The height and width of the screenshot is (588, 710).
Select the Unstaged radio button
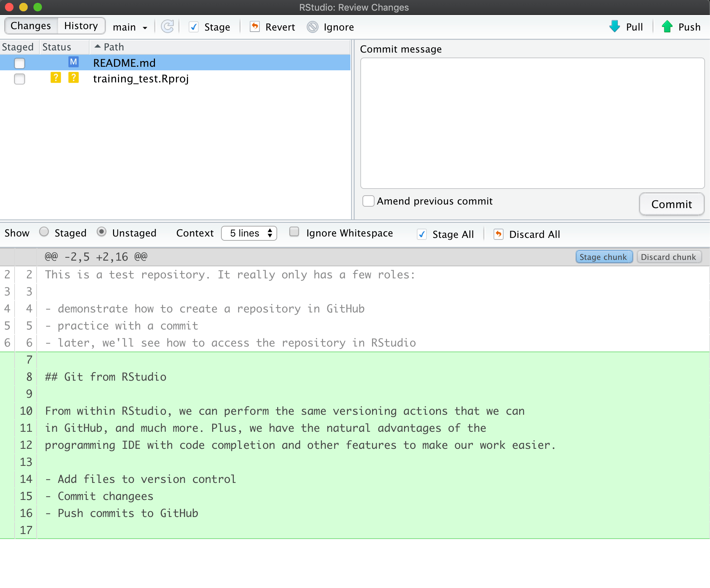click(x=102, y=232)
